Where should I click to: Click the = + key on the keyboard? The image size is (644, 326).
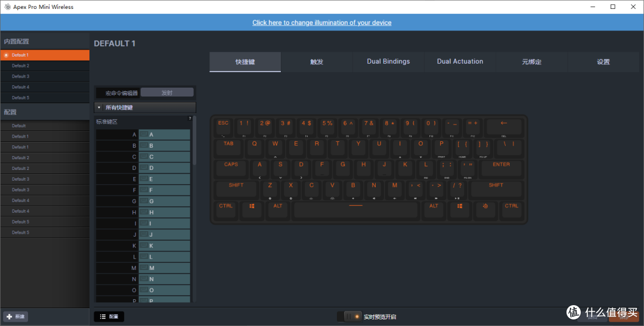tap(473, 126)
